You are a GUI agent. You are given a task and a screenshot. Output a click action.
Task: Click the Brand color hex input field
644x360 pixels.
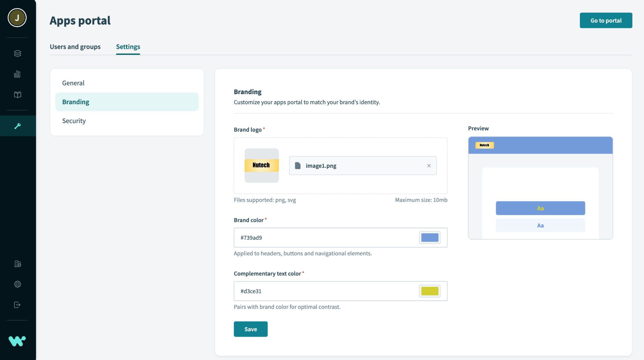point(325,238)
